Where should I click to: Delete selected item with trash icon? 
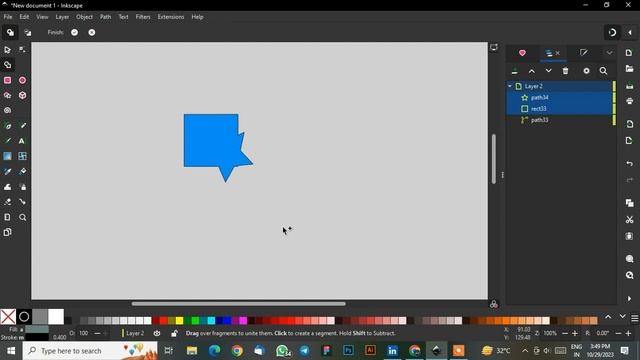(565, 71)
